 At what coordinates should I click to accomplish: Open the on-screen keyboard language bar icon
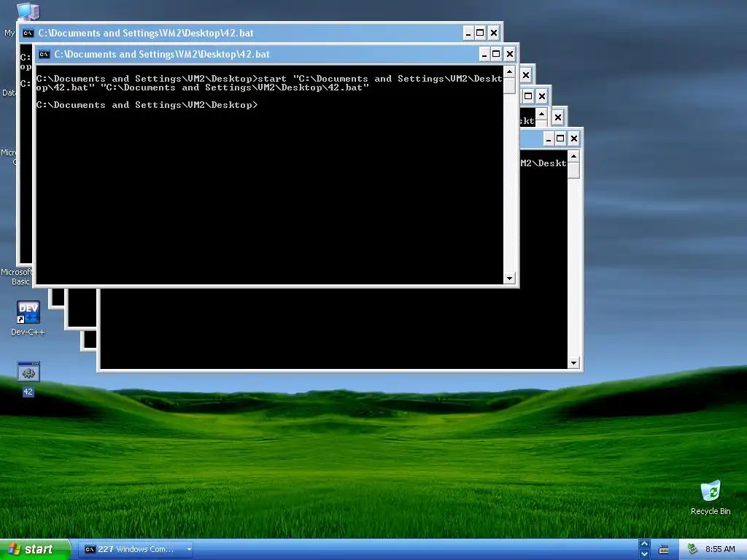coord(664,550)
